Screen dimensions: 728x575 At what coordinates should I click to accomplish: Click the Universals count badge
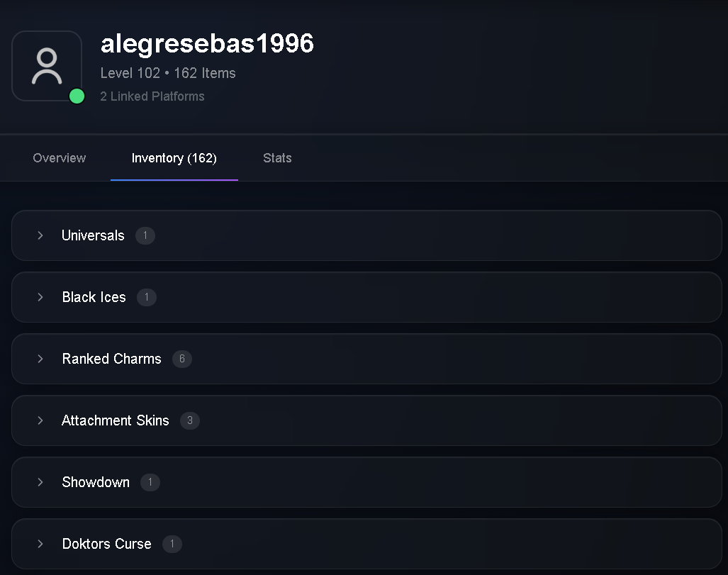point(145,235)
